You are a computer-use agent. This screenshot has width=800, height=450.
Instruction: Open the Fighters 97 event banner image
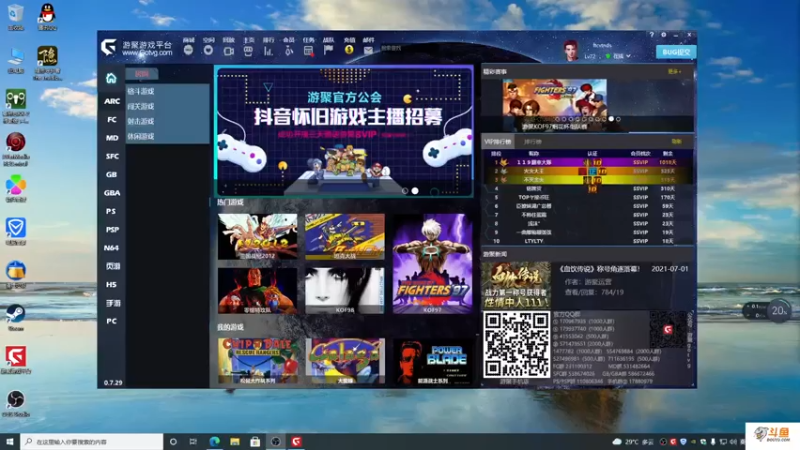[555, 100]
